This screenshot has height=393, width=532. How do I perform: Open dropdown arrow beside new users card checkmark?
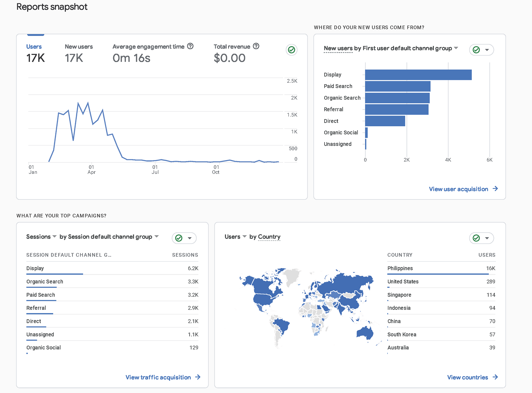(487, 50)
